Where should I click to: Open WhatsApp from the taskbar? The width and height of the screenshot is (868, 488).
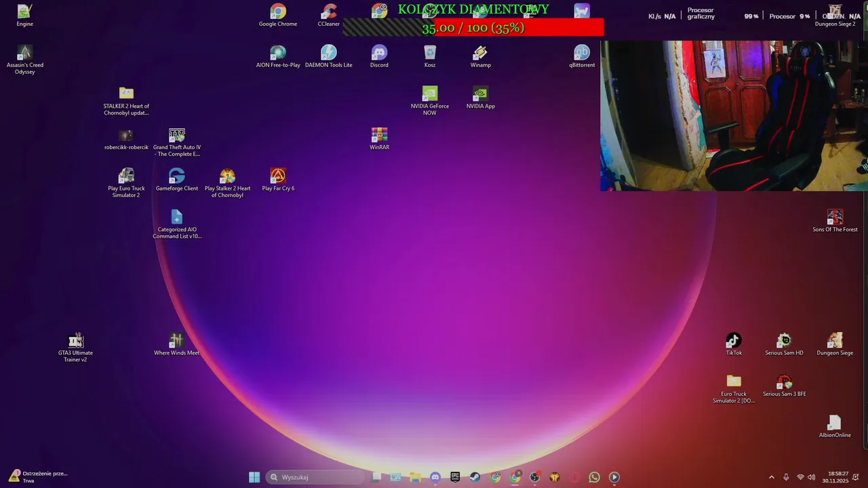[594, 477]
